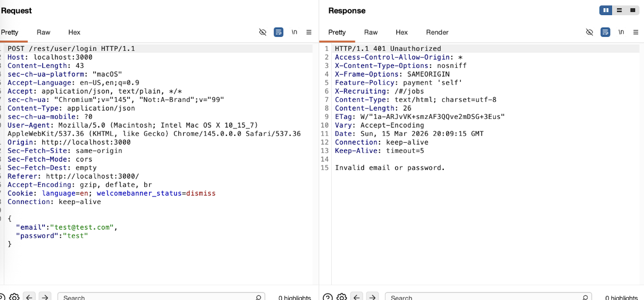Click 'Sec-Fetch-Mode: cors' header

pos(50,159)
